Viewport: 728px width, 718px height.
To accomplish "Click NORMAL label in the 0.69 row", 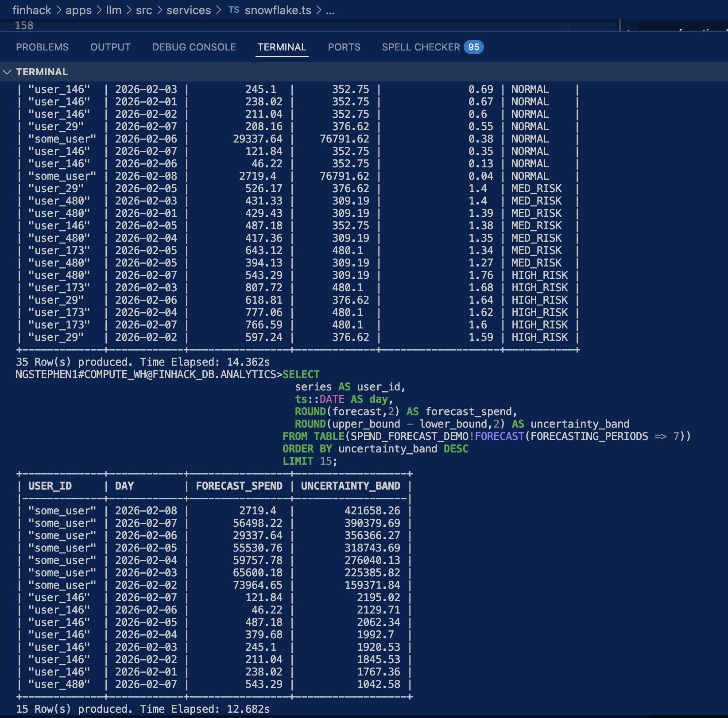I will click(x=530, y=89).
